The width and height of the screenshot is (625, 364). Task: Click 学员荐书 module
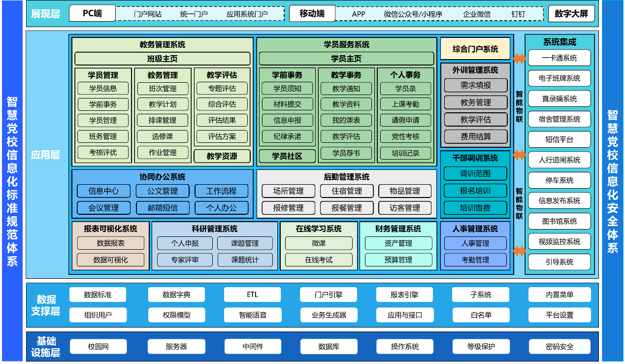pyautogui.click(x=346, y=153)
